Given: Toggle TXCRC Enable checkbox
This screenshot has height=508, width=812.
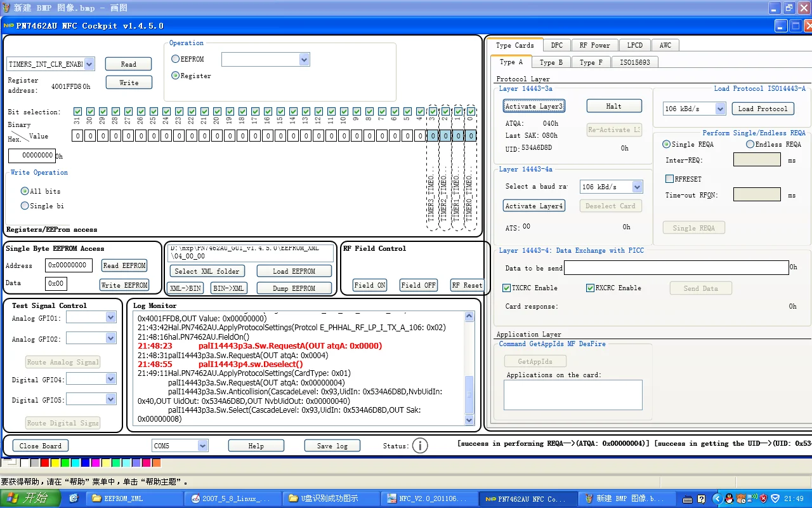Looking at the screenshot, I should click(x=507, y=288).
